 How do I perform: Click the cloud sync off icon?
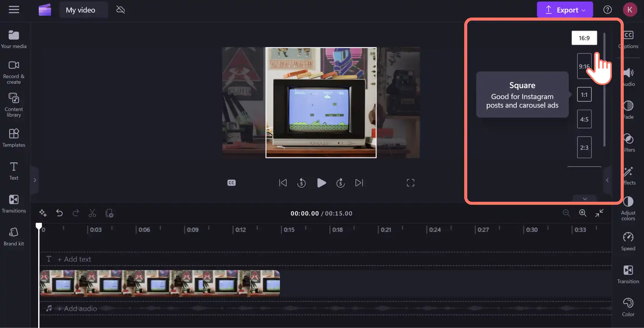[121, 10]
